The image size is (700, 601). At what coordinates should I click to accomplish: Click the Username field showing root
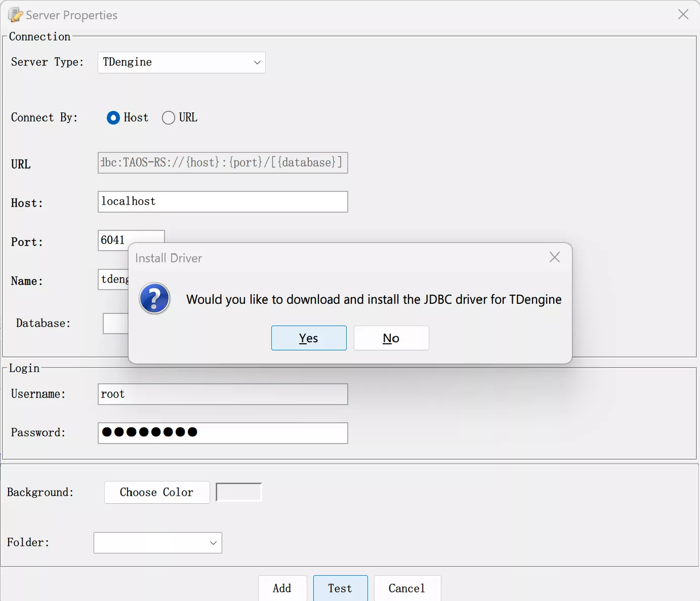[x=223, y=394]
